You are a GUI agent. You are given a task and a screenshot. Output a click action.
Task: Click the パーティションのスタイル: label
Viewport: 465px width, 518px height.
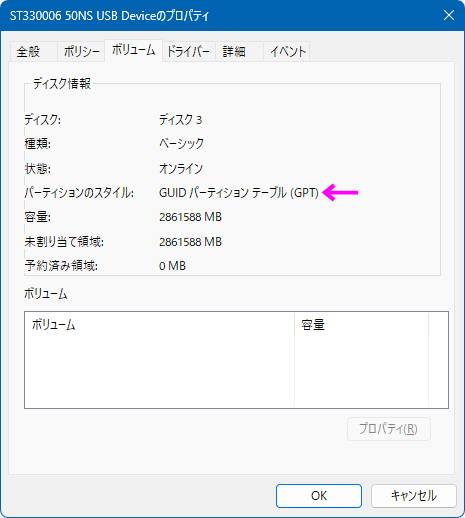[79, 193]
